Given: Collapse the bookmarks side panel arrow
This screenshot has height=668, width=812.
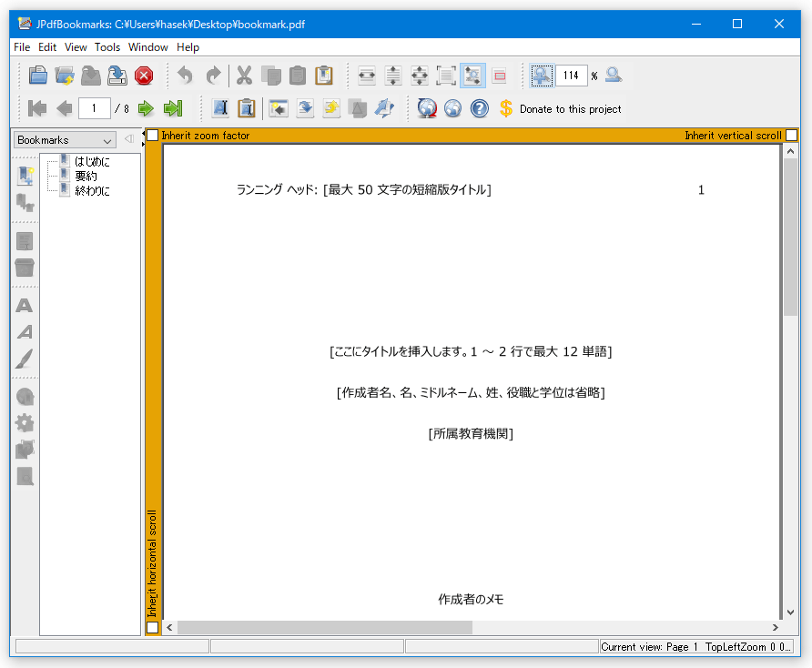Looking at the screenshot, I should point(129,138).
